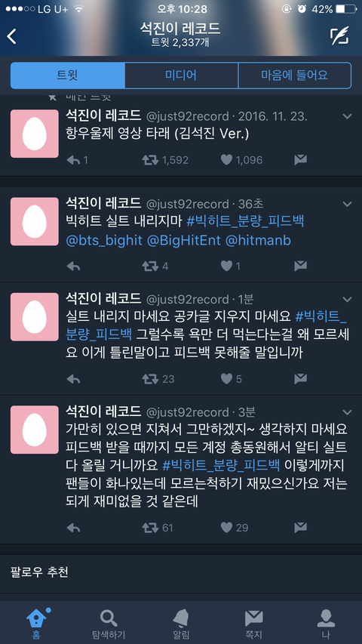This screenshot has width=362, height=644.
Task: Retweet the tweet with 61 retweets
Action: tap(150, 528)
